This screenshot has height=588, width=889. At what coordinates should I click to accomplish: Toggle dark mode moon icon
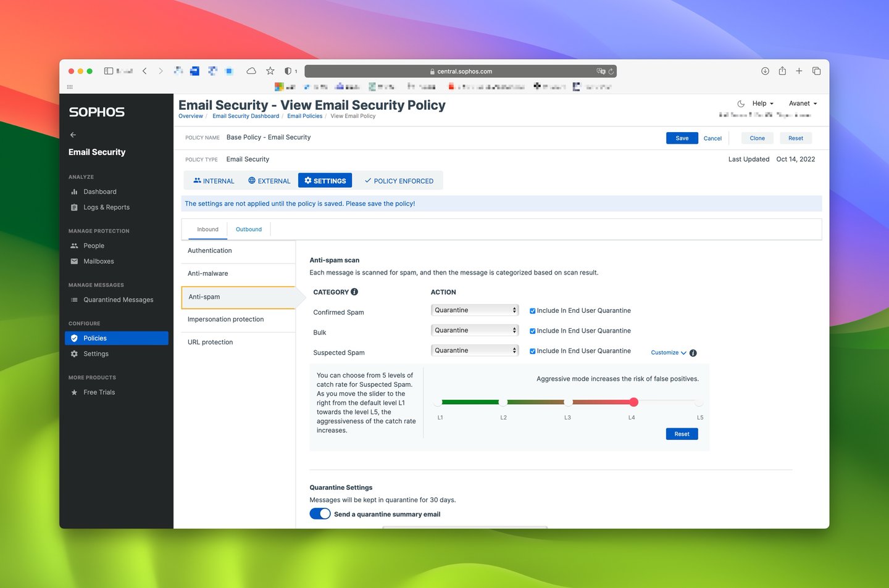coord(741,104)
